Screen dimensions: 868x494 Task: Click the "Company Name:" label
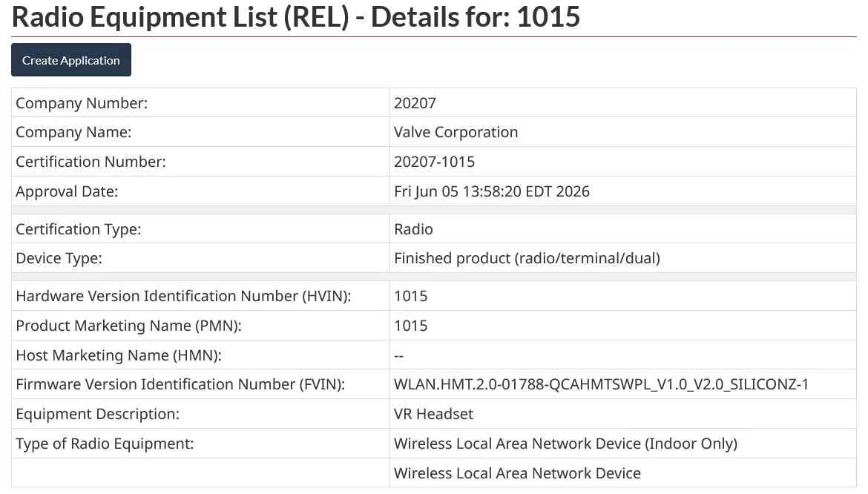pos(73,132)
